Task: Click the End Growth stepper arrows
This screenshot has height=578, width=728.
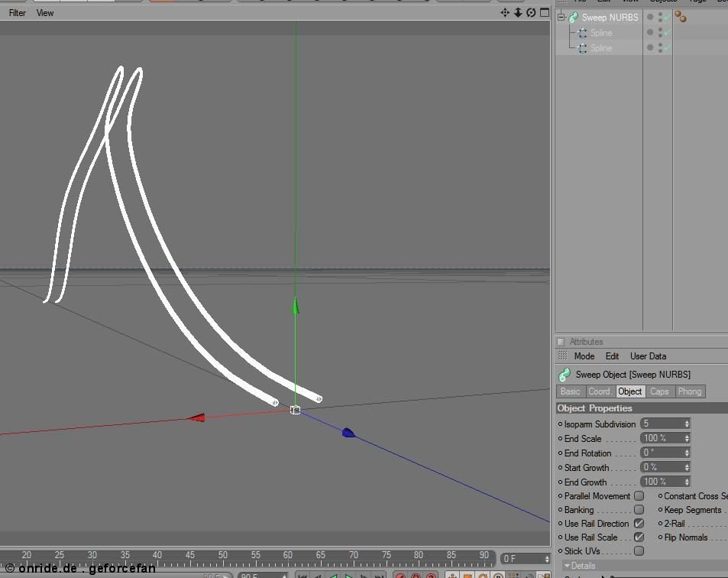Action: point(688,482)
